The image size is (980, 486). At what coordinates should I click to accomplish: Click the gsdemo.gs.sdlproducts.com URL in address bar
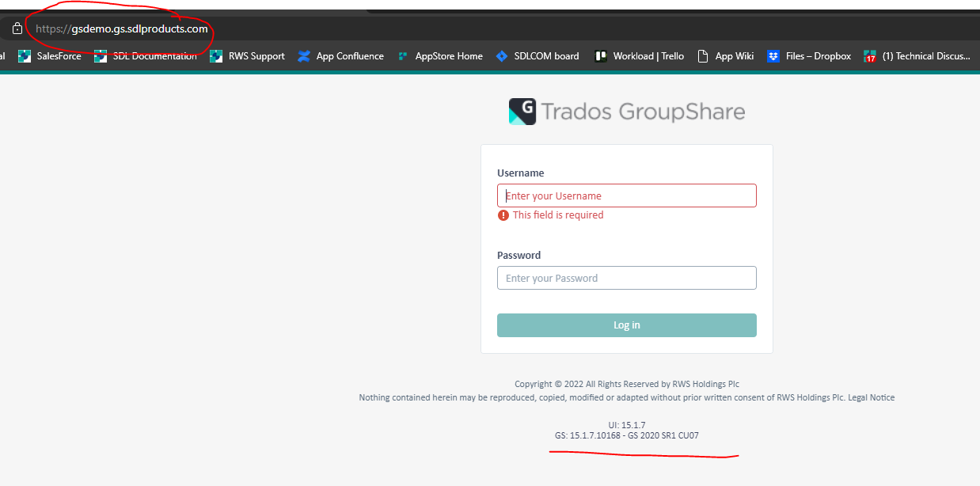pos(122,28)
